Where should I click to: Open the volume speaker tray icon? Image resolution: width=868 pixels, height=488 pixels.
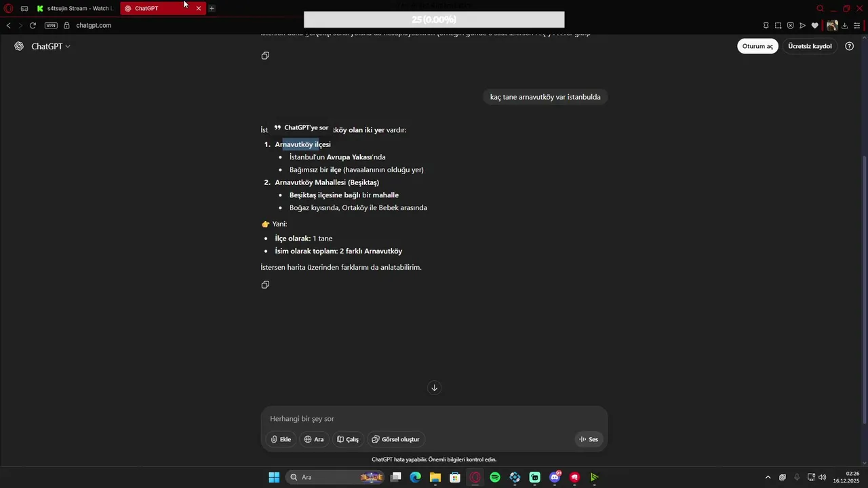[x=823, y=477]
